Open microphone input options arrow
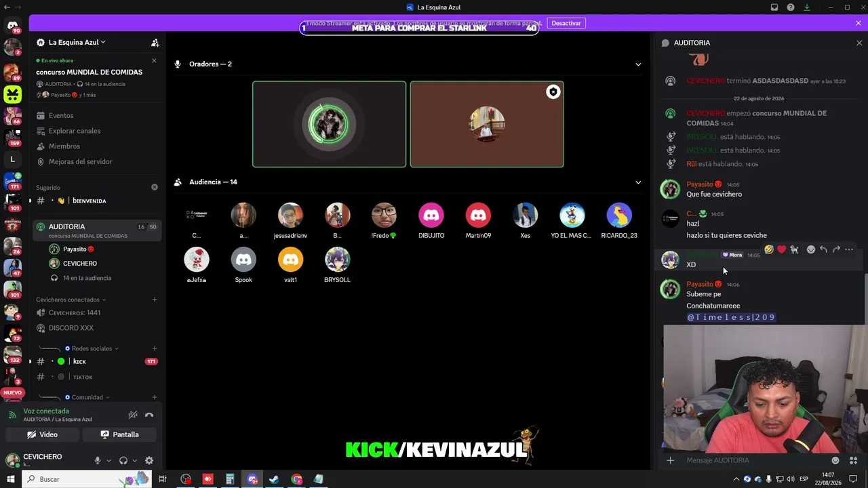This screenshot has height=488, width=868. click(108, 461)
